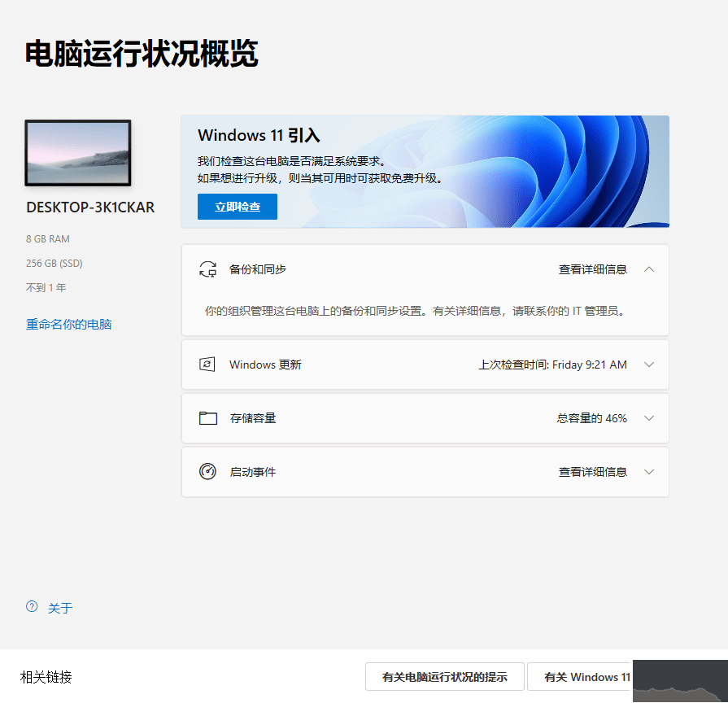728x703 pixels.
Task: Expand the 存储容量 section
Action: click(648, 418)
